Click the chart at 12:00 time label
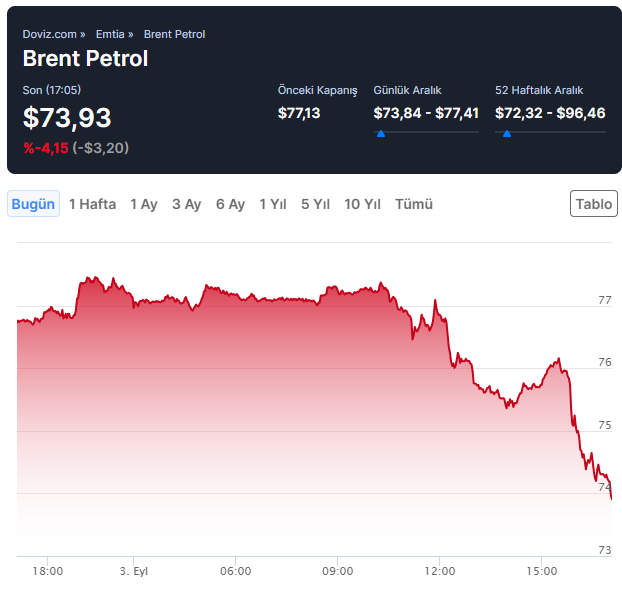The height and width of the screenshot is (591, 622). (439, 571)
